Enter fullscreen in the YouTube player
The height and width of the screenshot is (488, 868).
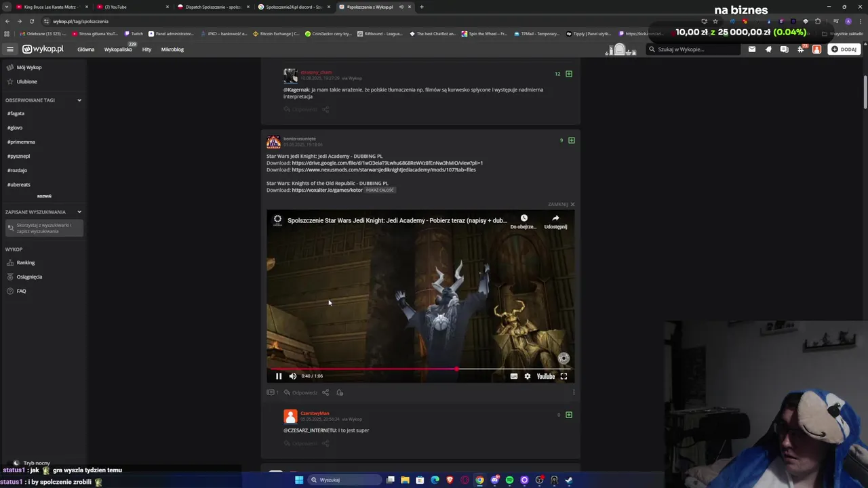564,376
